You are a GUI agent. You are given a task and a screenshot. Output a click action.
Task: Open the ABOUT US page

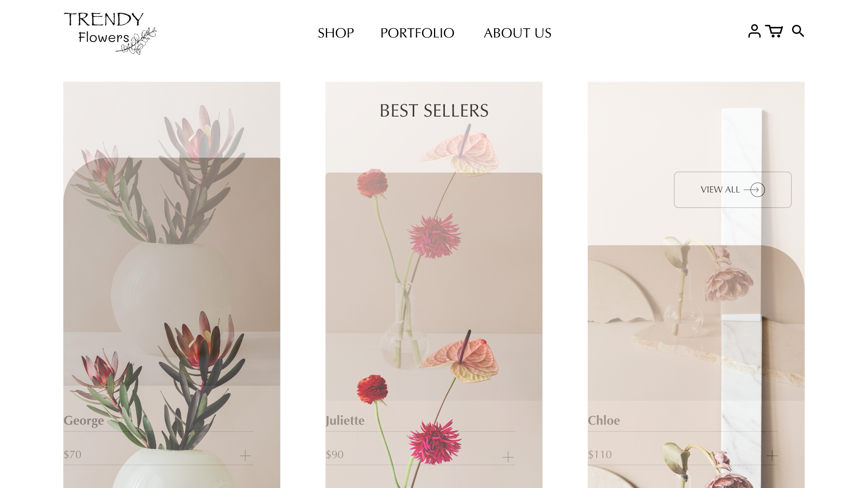pos(517,33)
